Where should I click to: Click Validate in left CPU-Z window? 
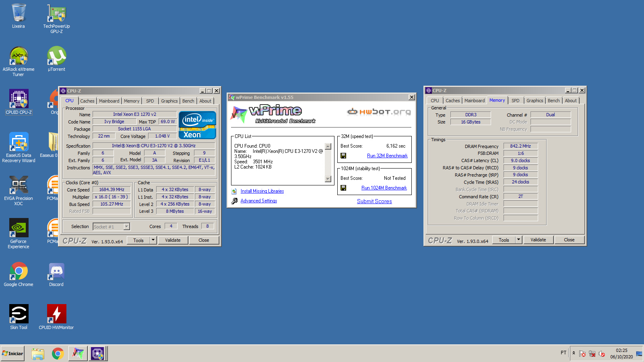point(173,240)
